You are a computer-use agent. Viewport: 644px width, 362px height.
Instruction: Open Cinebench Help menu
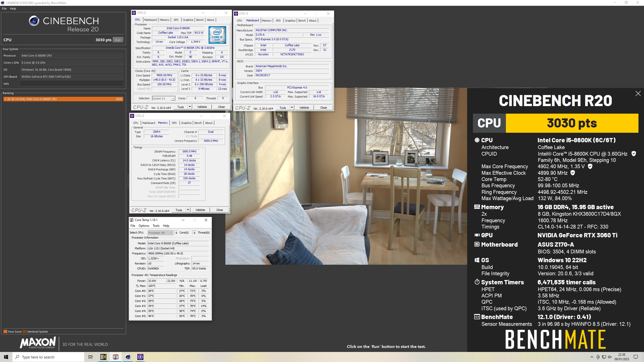[13, 9]
